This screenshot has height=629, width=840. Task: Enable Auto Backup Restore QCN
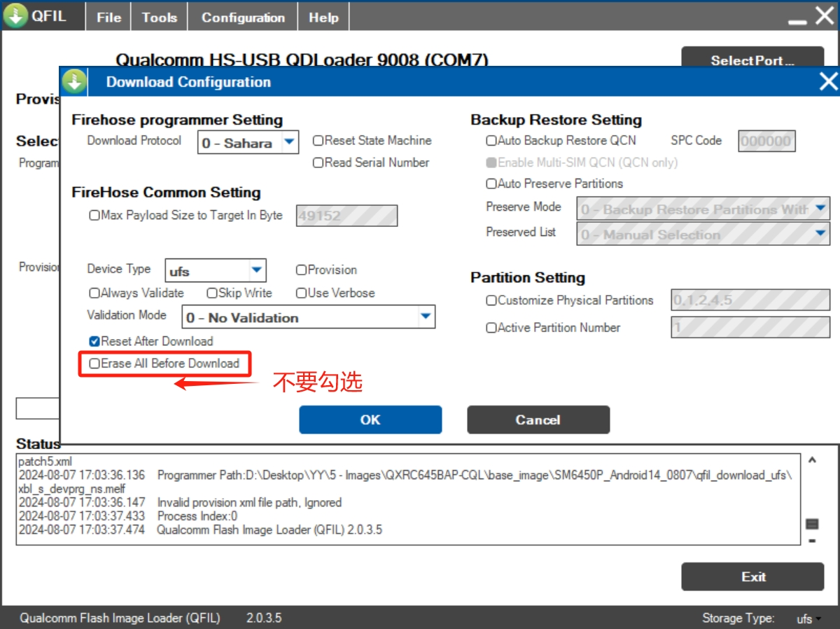pyautogui.click(x=491, y=141)
